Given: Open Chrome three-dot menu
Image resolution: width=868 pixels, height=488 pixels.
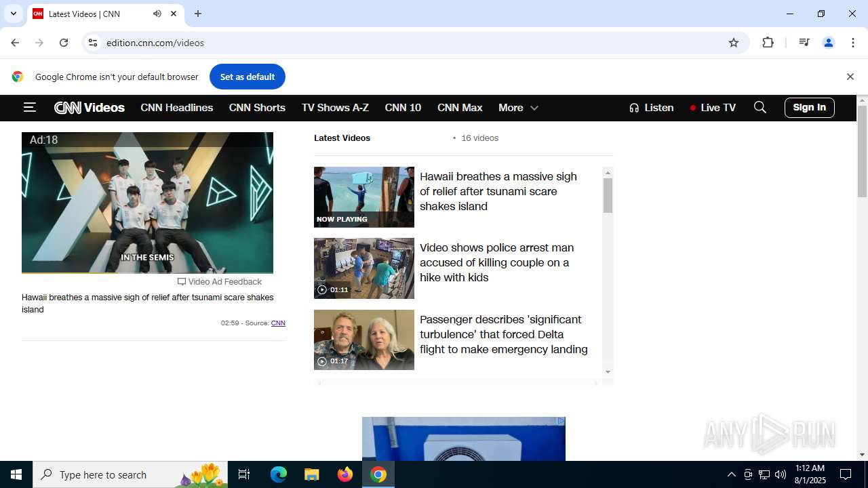Looking at the screenshot, I should click(853, 43).
